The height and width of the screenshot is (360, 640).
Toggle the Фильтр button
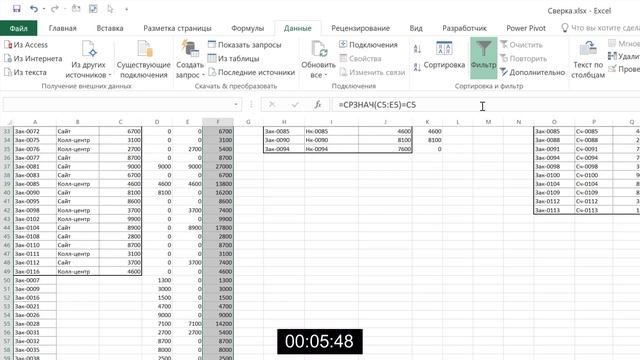point(484,58)
